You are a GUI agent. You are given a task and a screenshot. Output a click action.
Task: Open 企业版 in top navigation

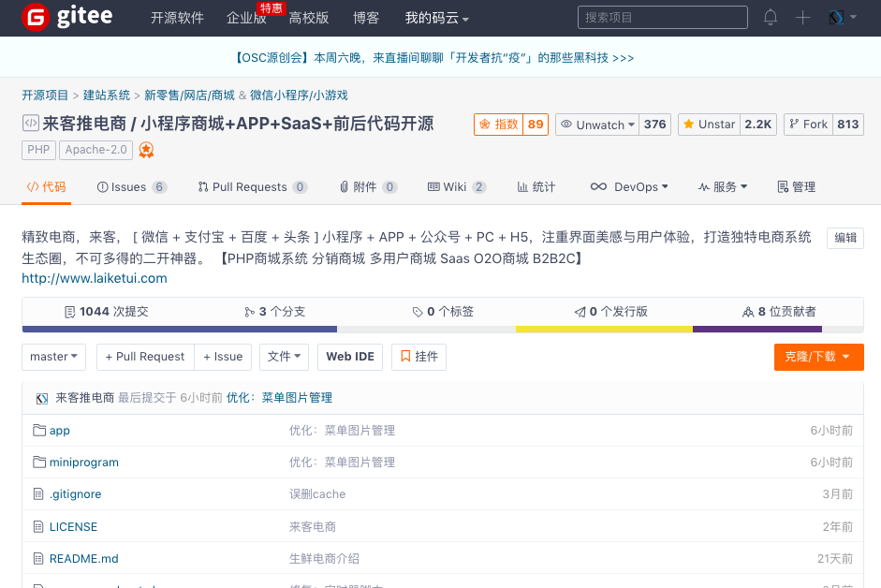click(246, 18)
